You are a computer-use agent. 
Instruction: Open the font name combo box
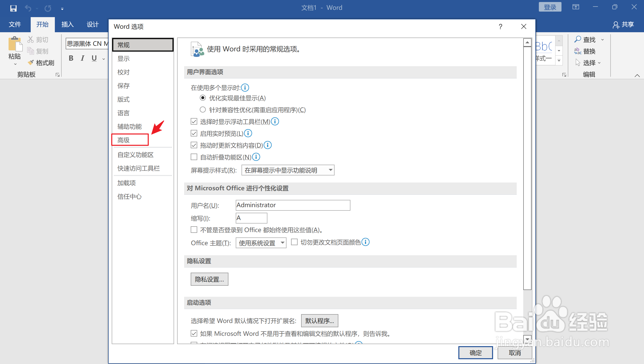coord(87,44)
